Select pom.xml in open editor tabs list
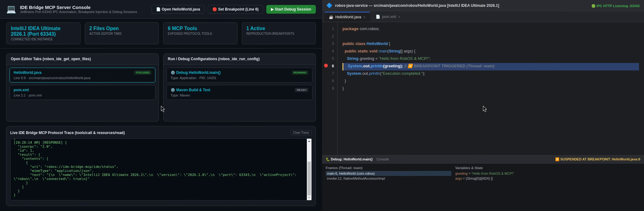This screenshot has width=644, height=211. [82, 92]
